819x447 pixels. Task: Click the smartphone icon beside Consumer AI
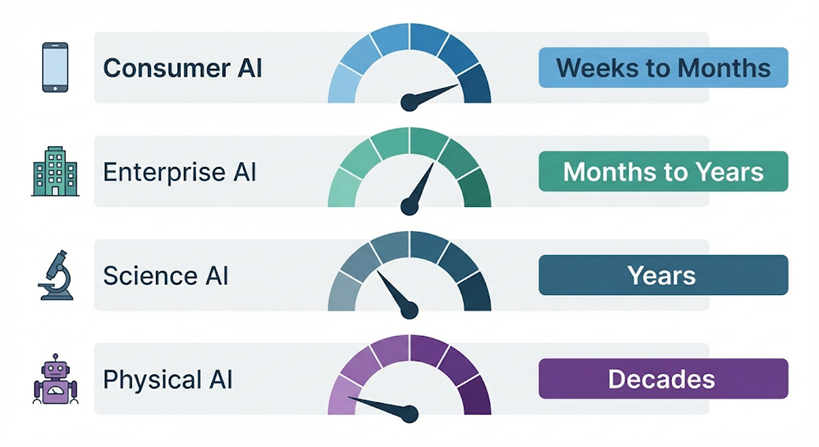click(x=55, y=68)
